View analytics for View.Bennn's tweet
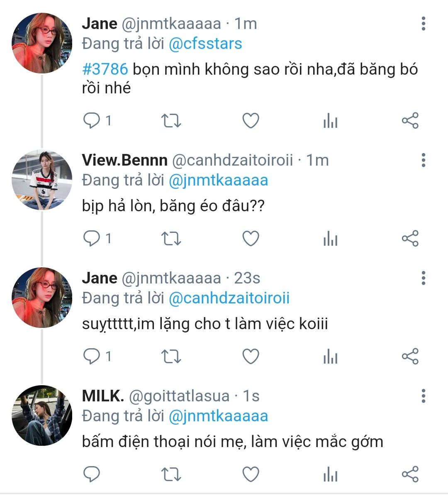 click(x=330, y=239)
